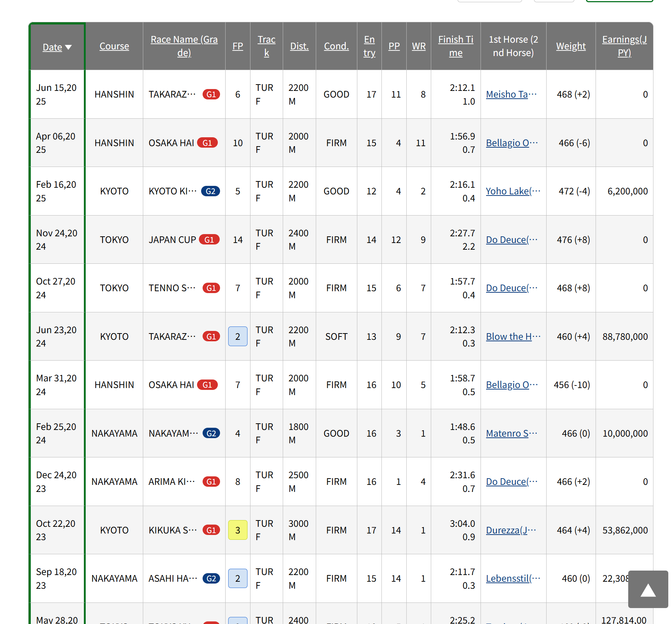Click the G1 badge in the TENNO S row
Screen dimensions: 672x624
[211, 288]
